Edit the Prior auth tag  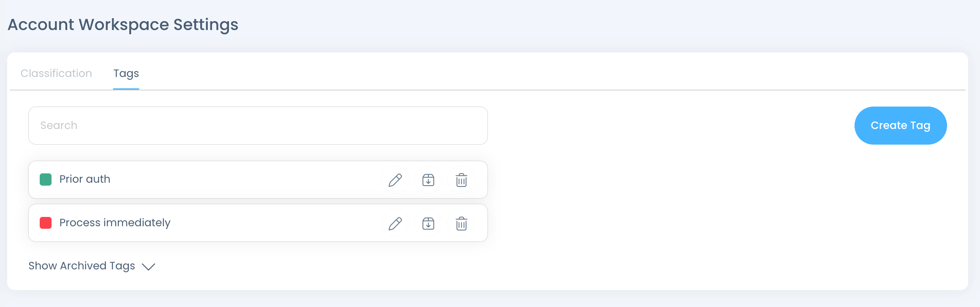click(395, 180)
